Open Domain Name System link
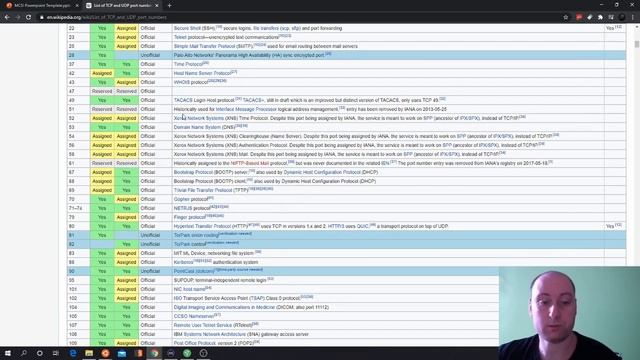The width and height of the screenshot is (640, 360). click(x=197, y=127)
